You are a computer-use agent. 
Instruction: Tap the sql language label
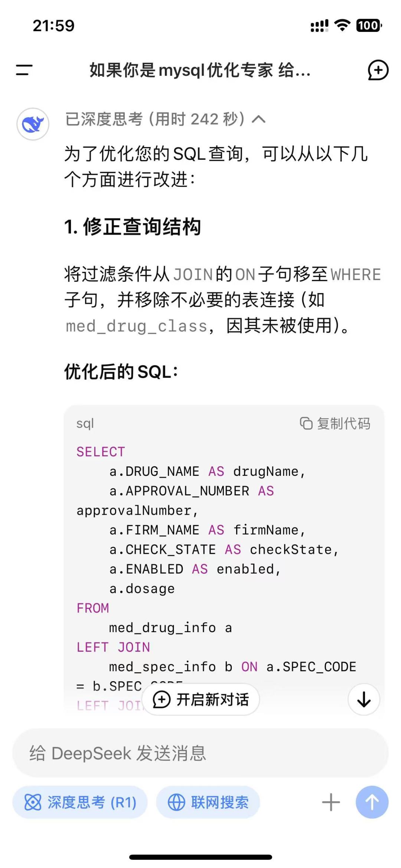85,423
